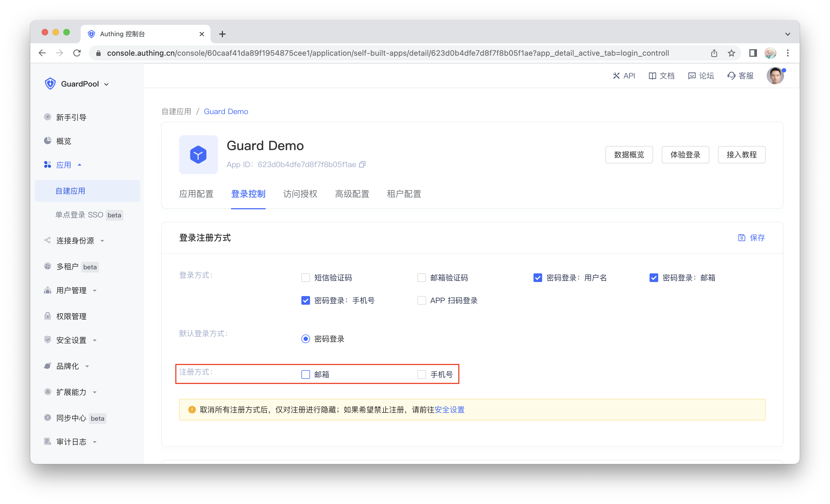This screenshot has width=830, height=504.
Task: Open 客服 headset support icon
Action: [731, 76]
